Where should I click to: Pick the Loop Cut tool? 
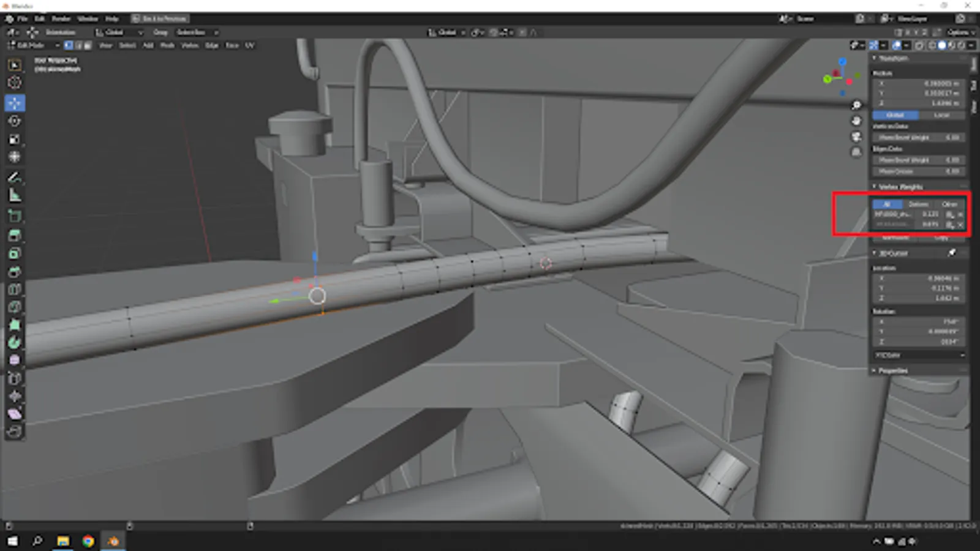coord(14,289)
